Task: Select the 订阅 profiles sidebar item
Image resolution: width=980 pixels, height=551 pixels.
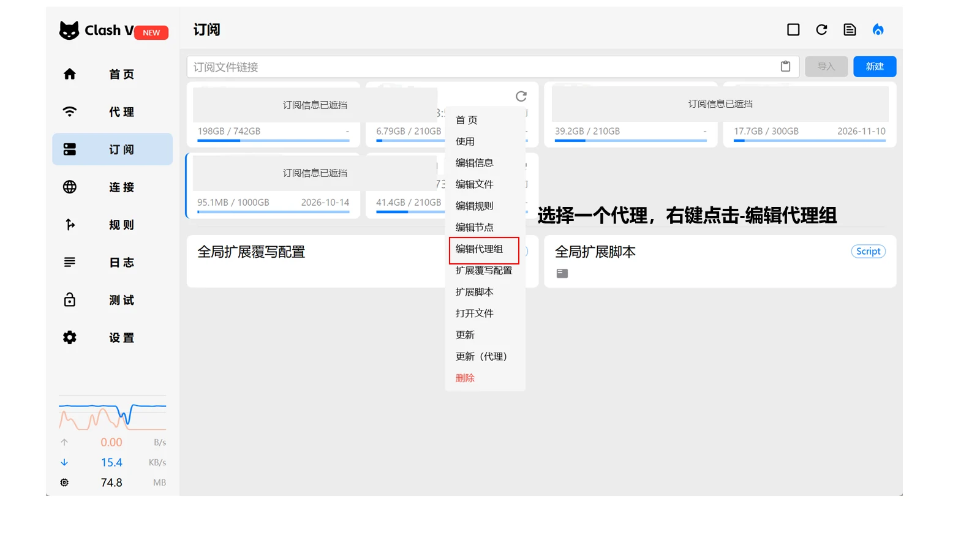Action: (113, 149)
